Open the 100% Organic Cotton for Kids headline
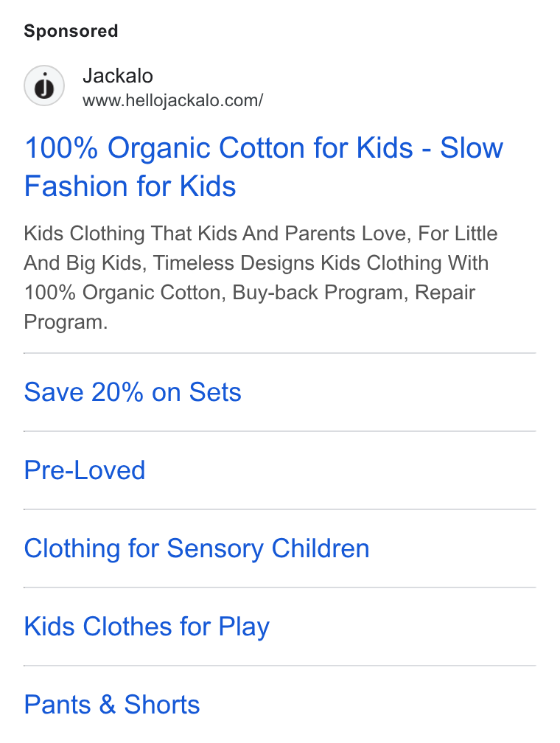 click(263, 167)
